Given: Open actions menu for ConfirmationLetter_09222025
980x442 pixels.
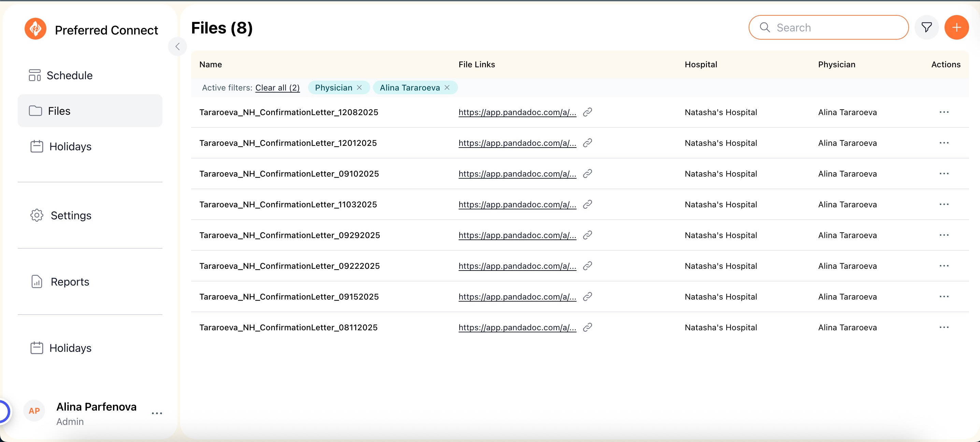Looking at the screenshot, I should [944, 266].
